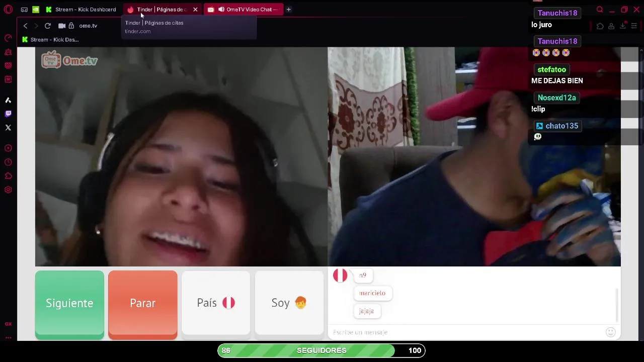This screenshot has height=362, width=644.
Task: Select the 'ME DEJAS BIEN' chat message
Action: [557, 81]
